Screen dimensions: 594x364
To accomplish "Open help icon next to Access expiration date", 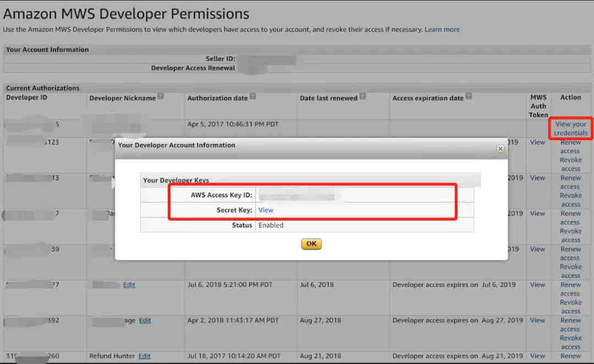I will [x=469, y=96].
